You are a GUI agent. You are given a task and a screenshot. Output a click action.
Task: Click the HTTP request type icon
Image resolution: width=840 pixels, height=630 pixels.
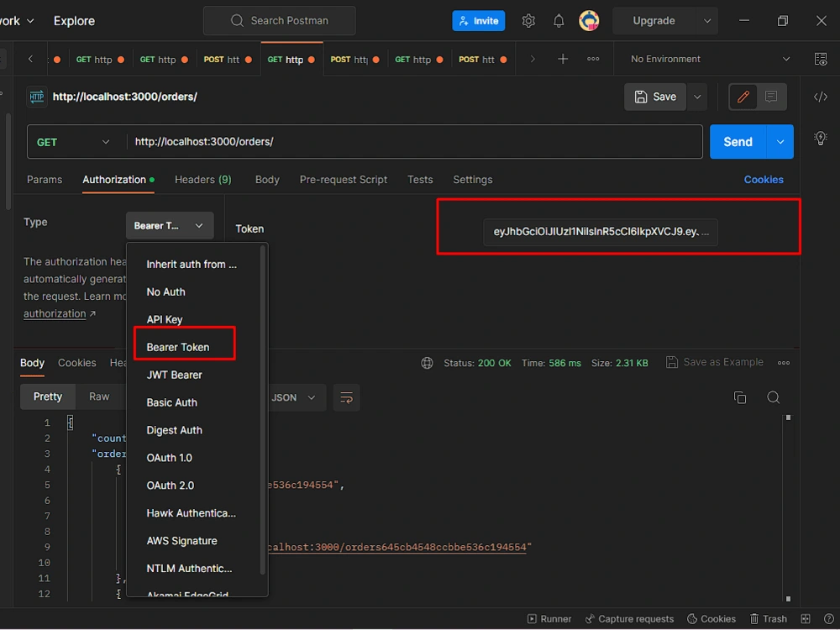36,97
